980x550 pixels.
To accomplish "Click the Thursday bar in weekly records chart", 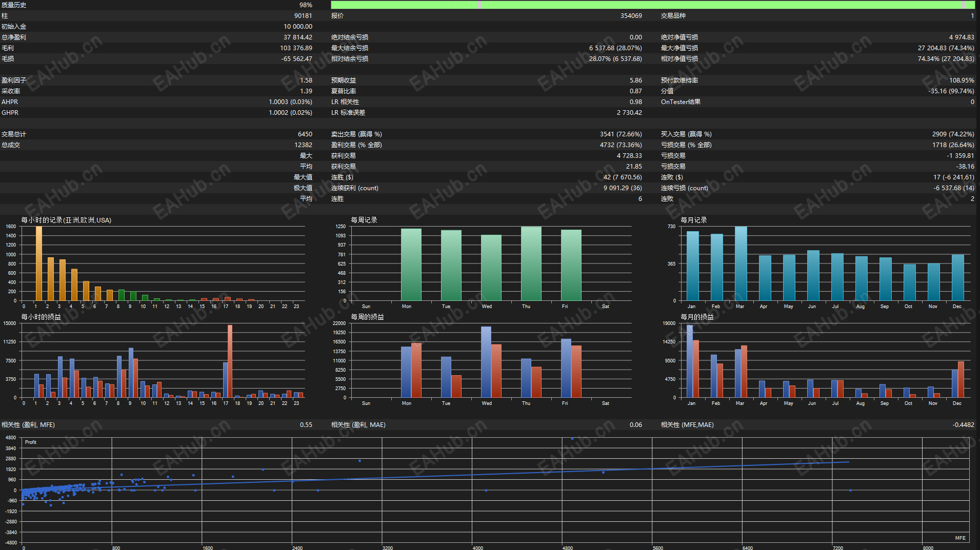I will (531, 263).
